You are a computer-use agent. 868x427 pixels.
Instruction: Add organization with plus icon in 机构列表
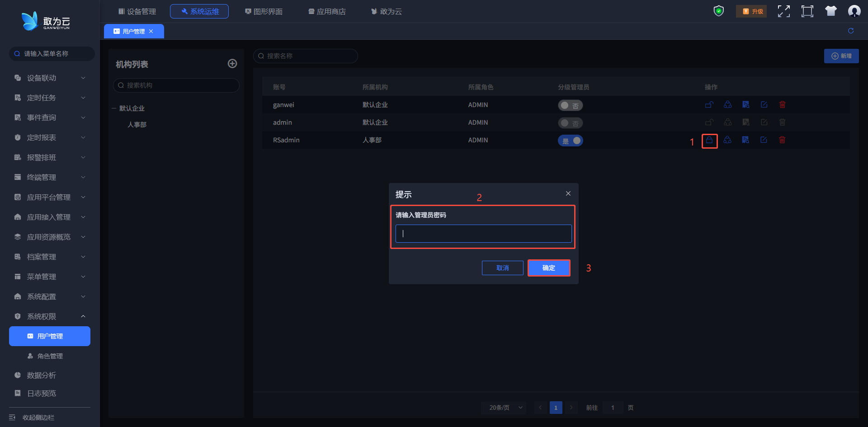232,64
